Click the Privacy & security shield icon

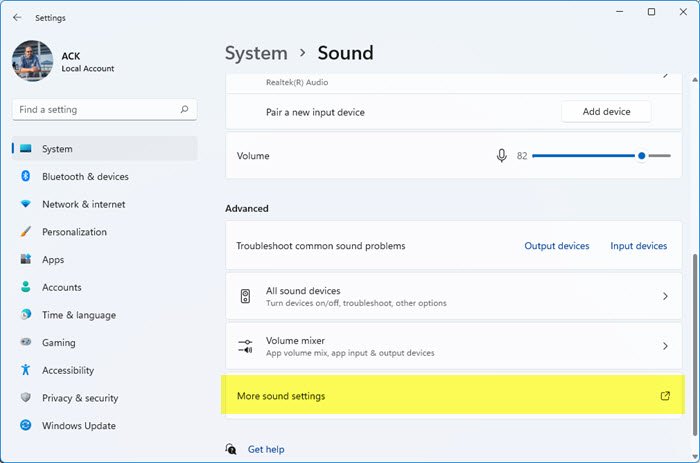click(x=25, y=398)
